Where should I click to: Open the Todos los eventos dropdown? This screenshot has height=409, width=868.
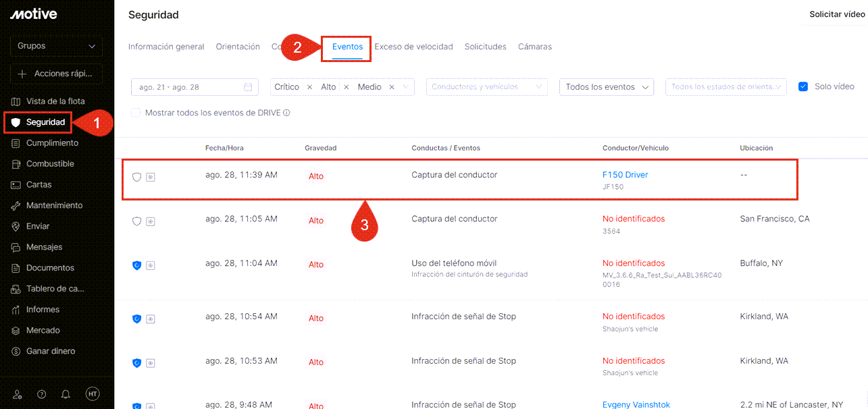[605, 87]
